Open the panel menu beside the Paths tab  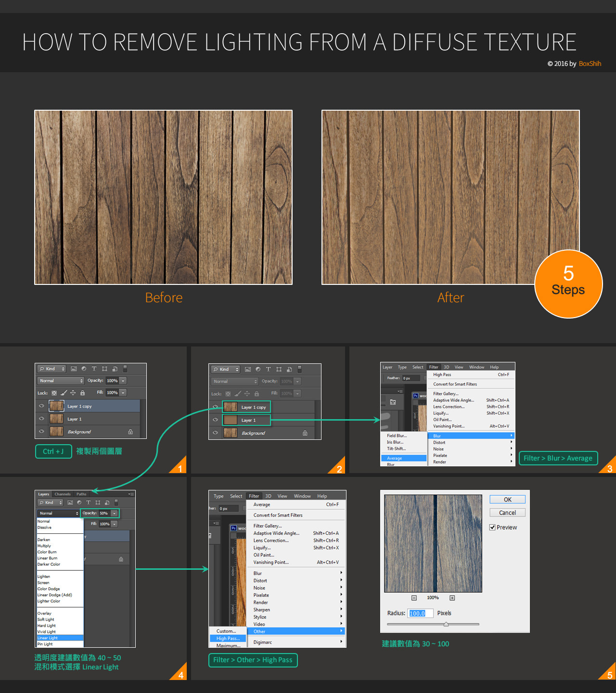point(131,494)
